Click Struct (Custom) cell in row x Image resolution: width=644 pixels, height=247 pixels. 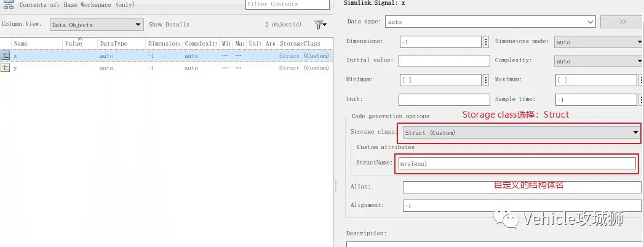pos(304,55)
